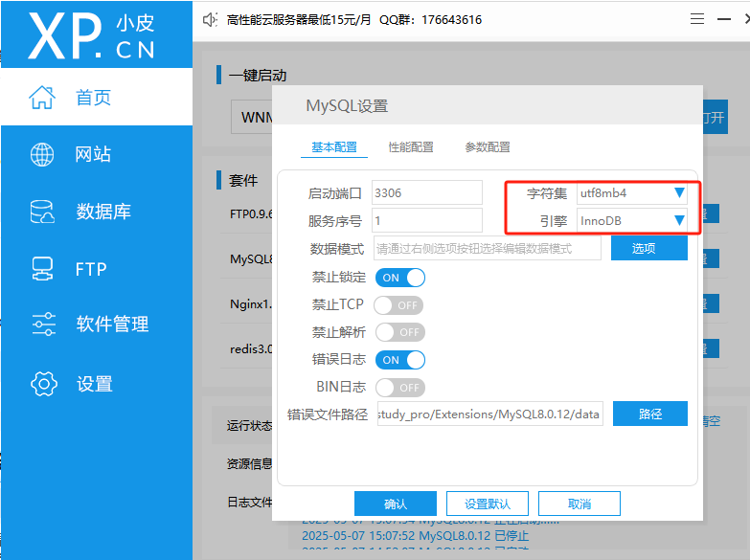Open the 字符集 utf8mb4 dropdown
This screenshot has width=750, height=560.
pyautogui.click(x=632, y=193)
